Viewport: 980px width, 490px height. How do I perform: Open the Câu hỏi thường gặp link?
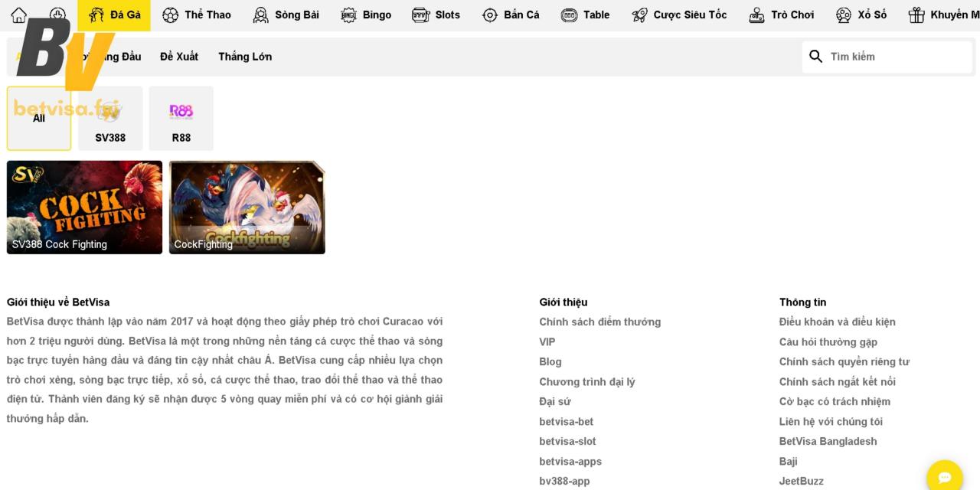click(x=828, y=342)
